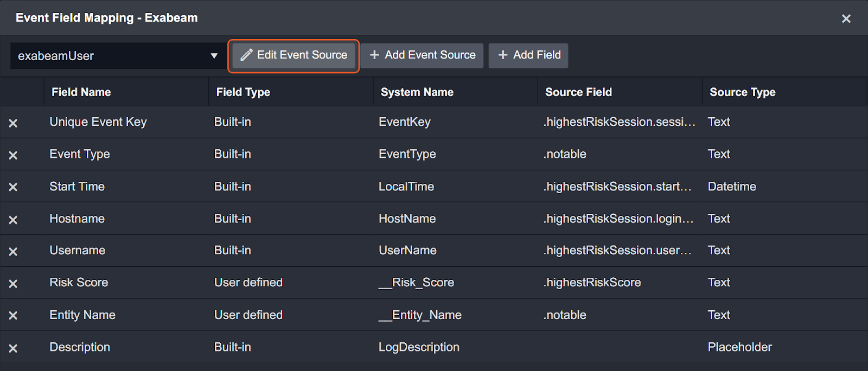The height and width of the screenshot is (371, 868).
Task: Click Built-in type in Description row
Action: pyautogui.click(x=233, y=347)
